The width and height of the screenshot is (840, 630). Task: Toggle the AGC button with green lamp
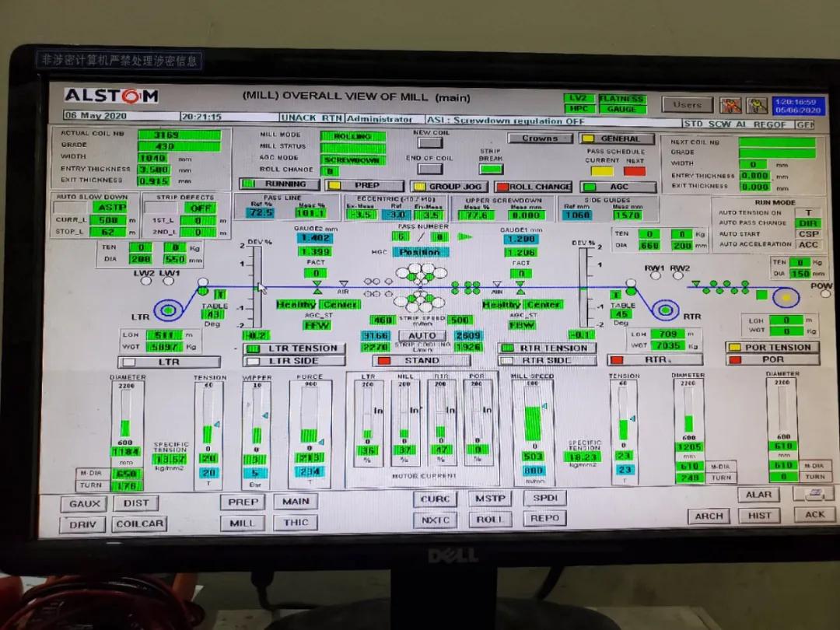coord(618,187)
